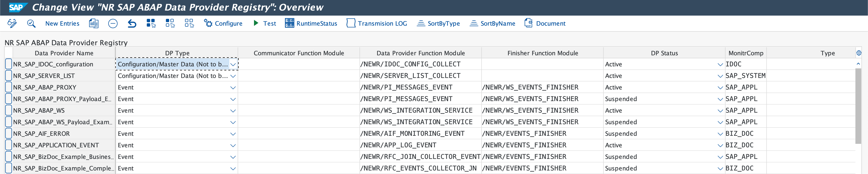
Task: Select the NR_SAP_ABAP_PROXY row selector
Action: (x=8, y=87)
